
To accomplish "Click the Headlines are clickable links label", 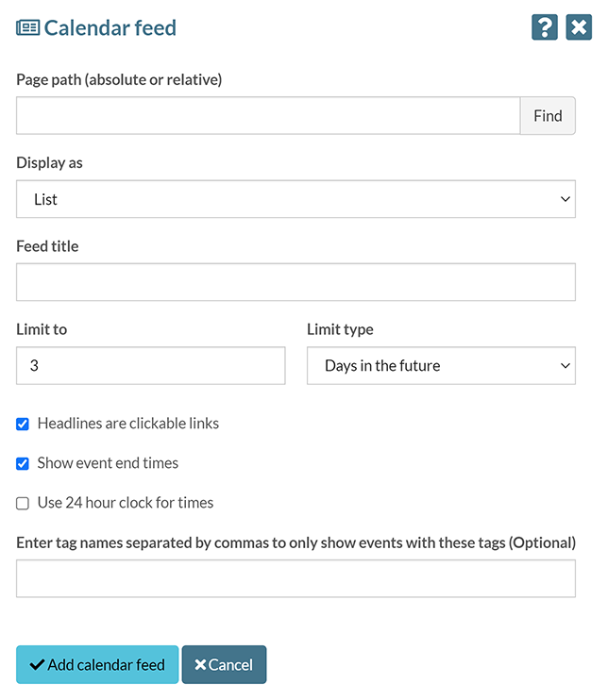I will [x=128, y=424].
